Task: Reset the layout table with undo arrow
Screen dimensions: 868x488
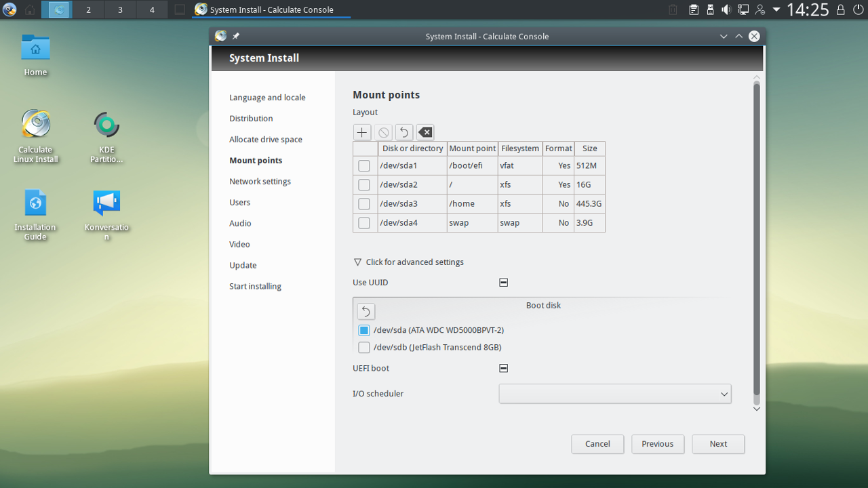Action: click(404, 132)
